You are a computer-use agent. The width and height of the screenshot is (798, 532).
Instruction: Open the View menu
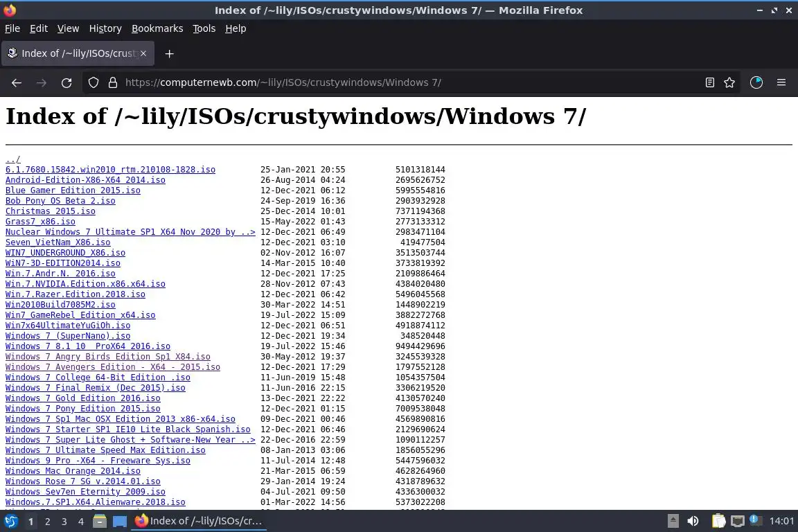pos(68,28)
